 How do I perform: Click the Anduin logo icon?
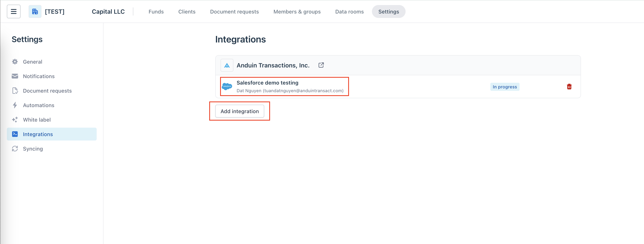[227, 65]
